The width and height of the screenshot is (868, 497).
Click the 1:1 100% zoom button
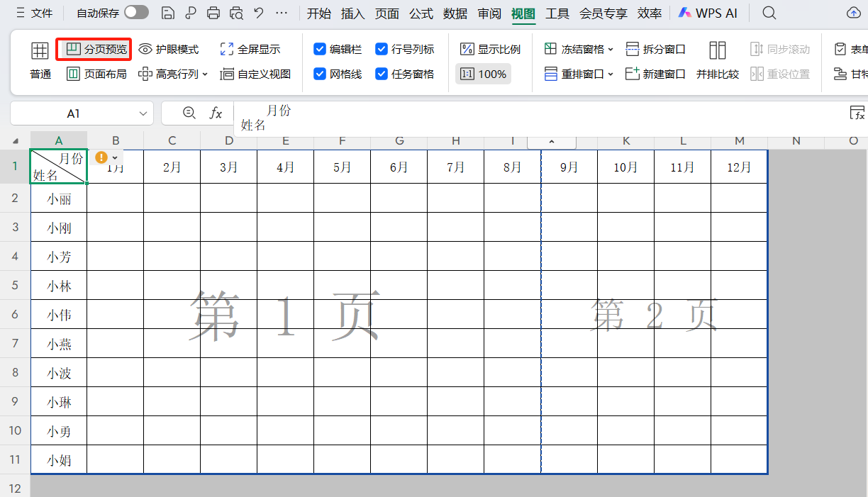point(483,73)
